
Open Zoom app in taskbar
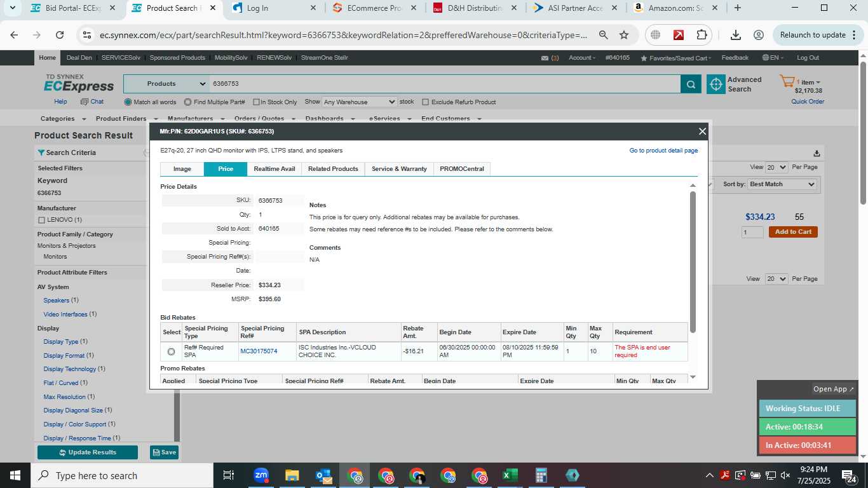pos(261,475)
